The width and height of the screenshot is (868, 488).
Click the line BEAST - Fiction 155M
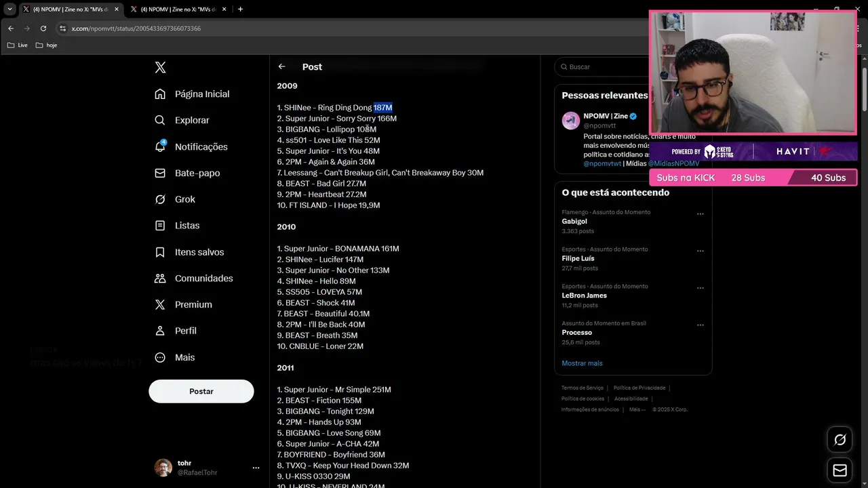click(319, 401)
